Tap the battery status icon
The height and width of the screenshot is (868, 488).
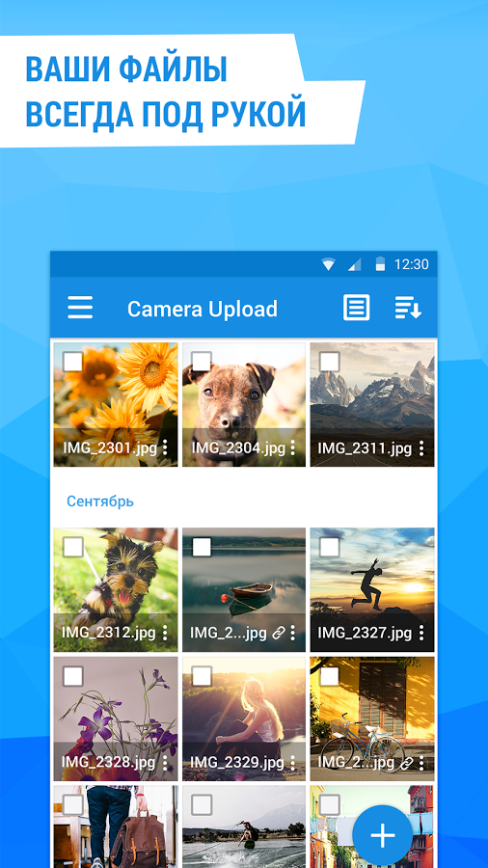(380, 264)
